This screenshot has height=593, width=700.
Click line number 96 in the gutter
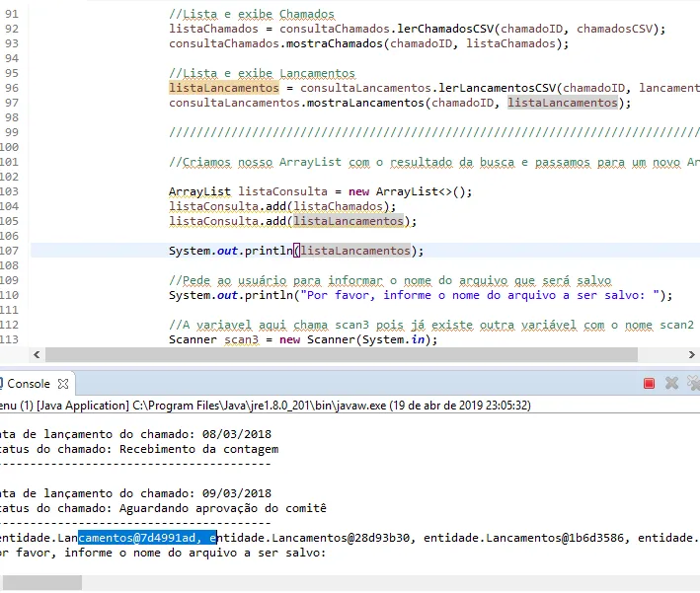pos(12,88)
